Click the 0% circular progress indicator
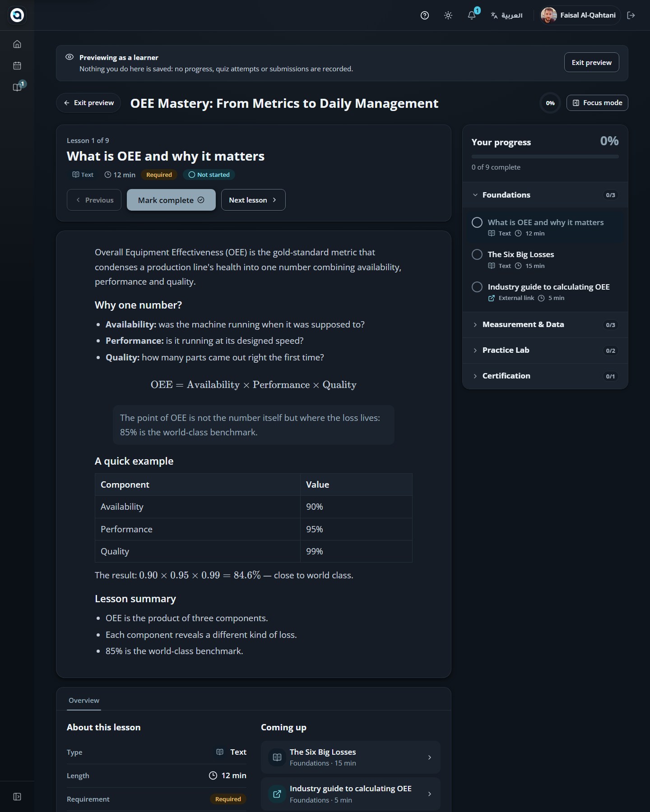 point(550,103)
